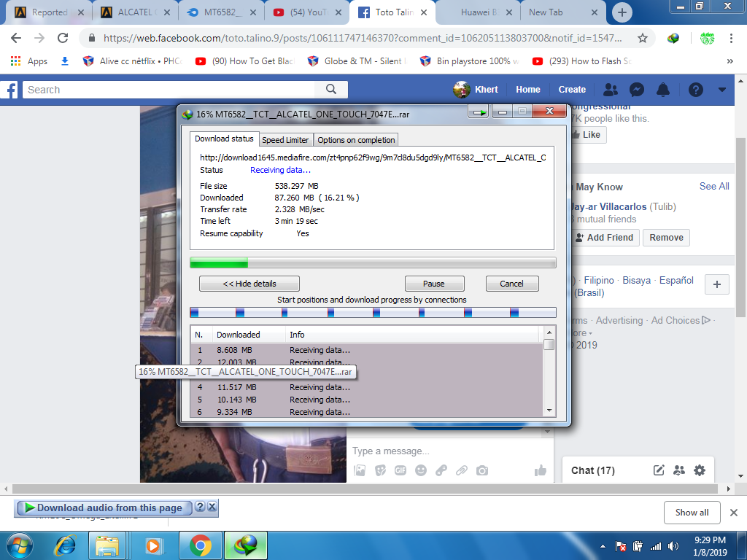Click Add Friend for Jay-ar Villacarlos

point(605,238)
